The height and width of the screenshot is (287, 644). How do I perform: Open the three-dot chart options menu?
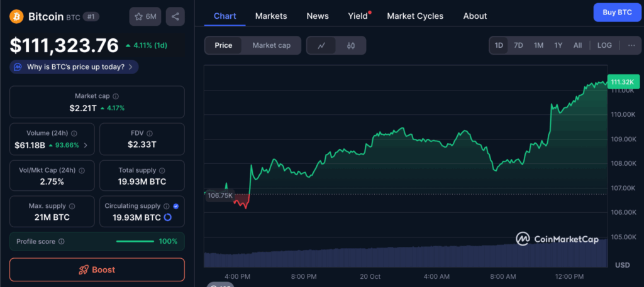click(631, 45)
